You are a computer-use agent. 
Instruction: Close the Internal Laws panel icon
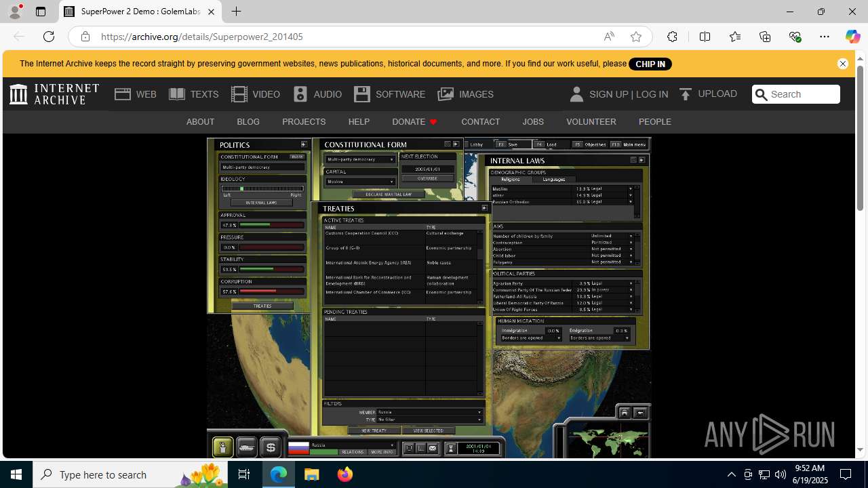click(642, 160)
